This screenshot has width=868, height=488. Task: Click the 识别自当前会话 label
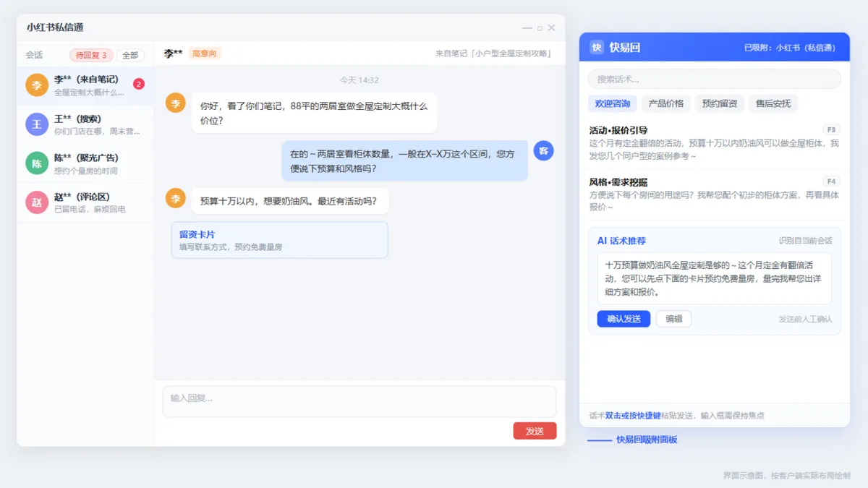[x=805, y=241]
